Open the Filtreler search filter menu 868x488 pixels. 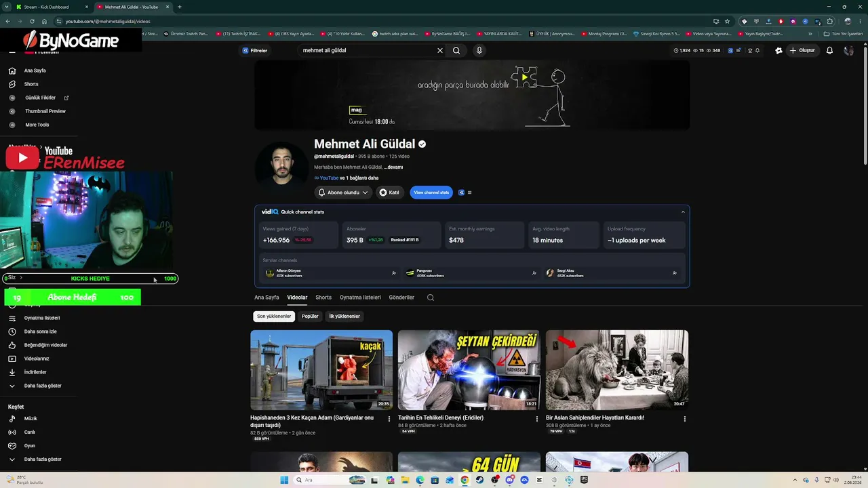click(x=255, y=50)
